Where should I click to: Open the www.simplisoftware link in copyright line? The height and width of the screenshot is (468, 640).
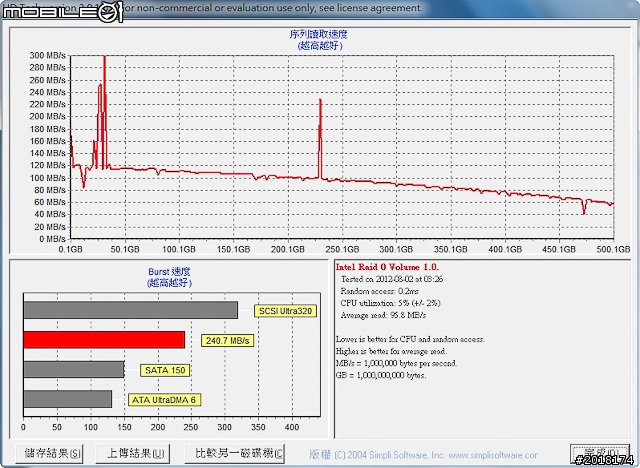[x=492, y=455]
